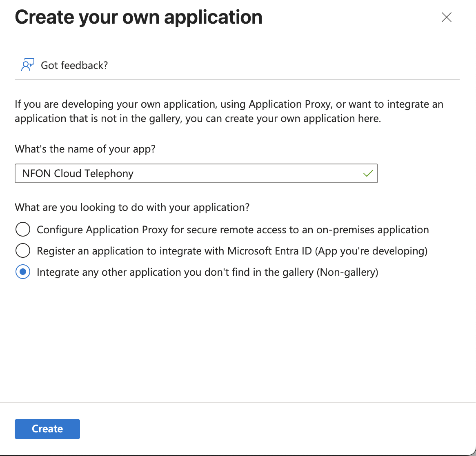Click the 'What's the name of your app?' label
Viewport: 476px width, 456px height.
point(85,149)
